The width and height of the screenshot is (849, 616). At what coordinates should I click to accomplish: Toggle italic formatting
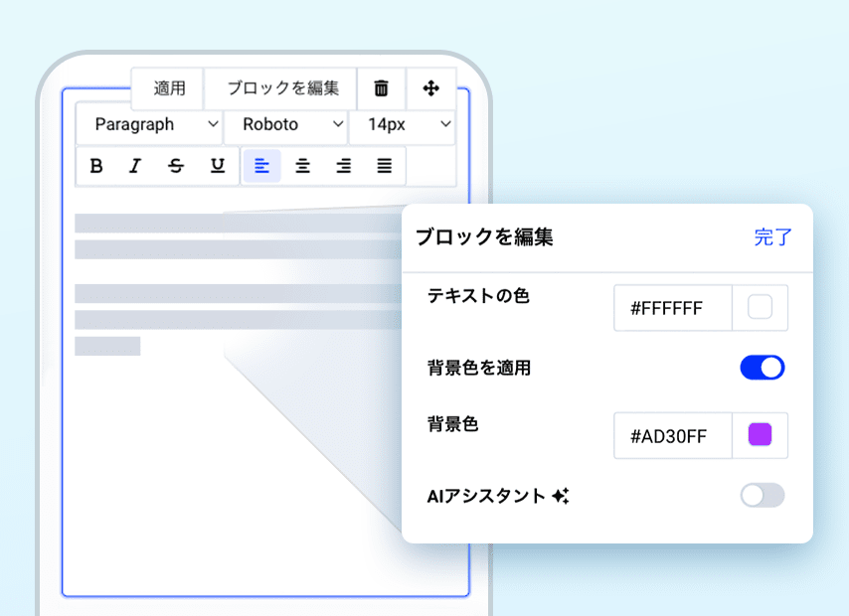135,166
